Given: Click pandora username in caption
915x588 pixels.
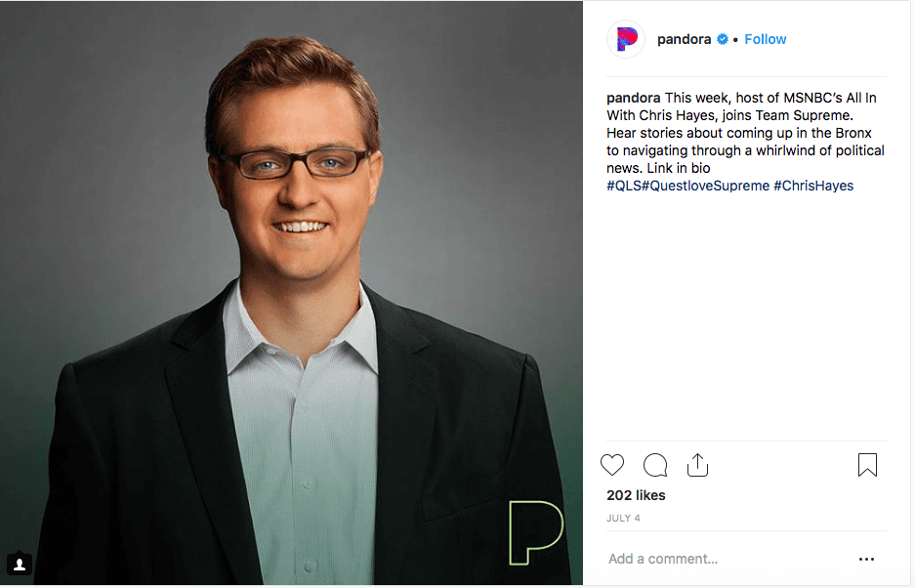Looking at the screenshot, I should 633,98.
